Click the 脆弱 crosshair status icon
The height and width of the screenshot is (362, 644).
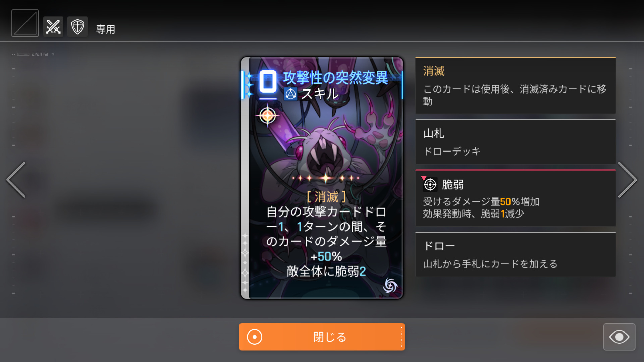coord(430,184)
